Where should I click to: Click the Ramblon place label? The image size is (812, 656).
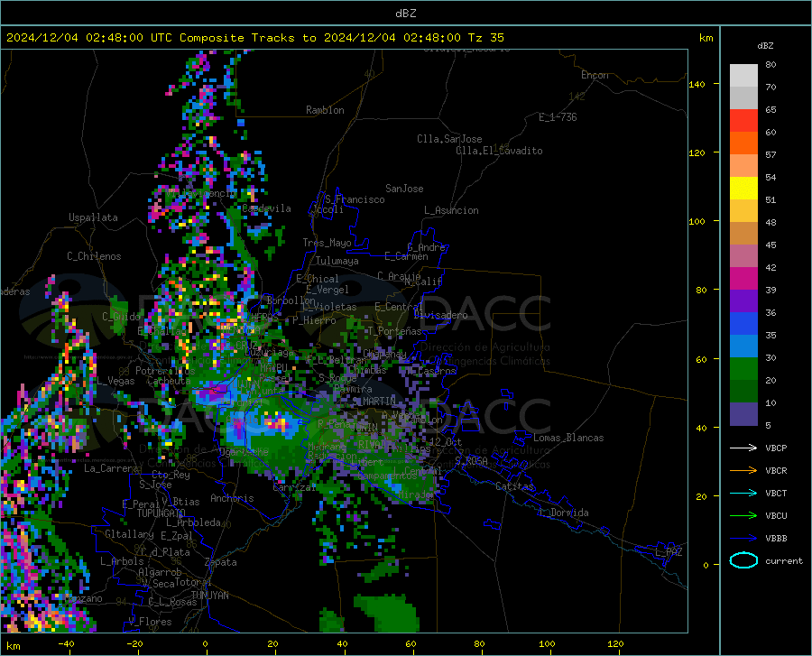(x=325, y=110)
